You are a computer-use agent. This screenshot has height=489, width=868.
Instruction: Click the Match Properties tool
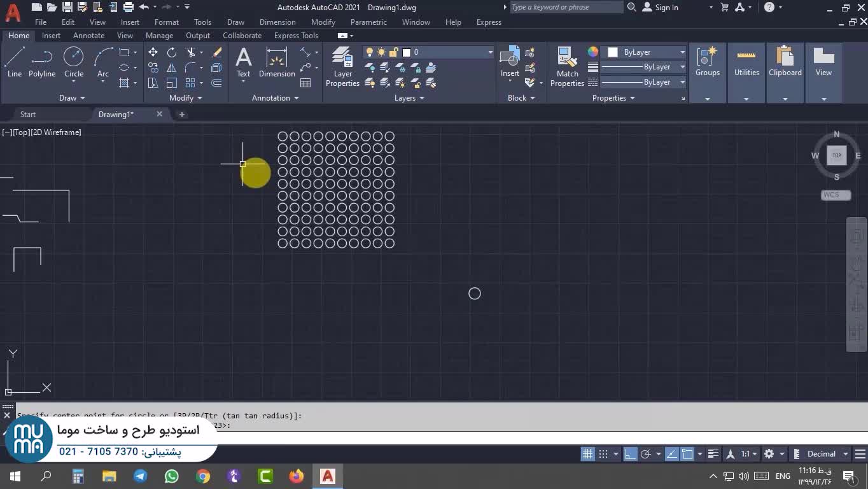point(566,66)
